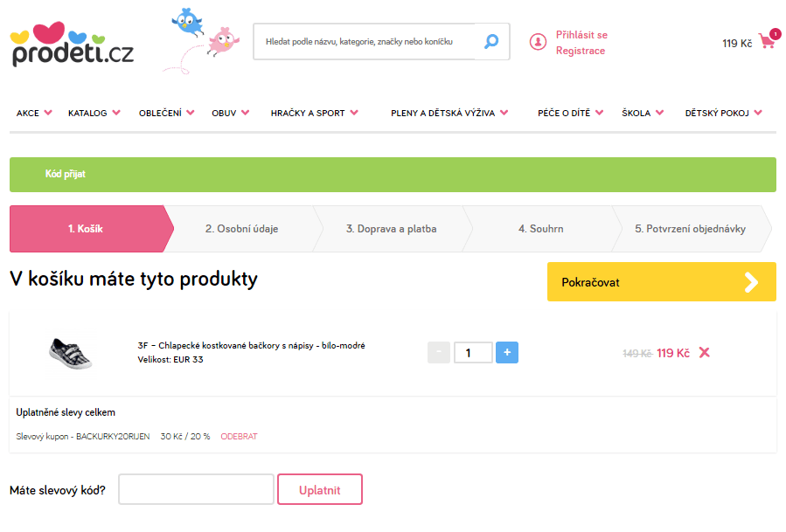
Task: Click the Uplatnit button
Action: point(320,489)
